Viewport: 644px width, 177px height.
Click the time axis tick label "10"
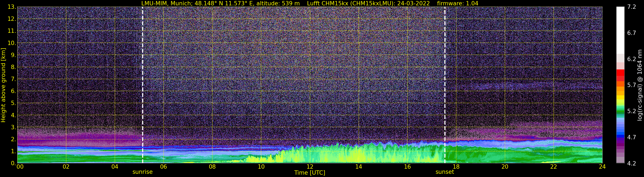coord(261,167)
